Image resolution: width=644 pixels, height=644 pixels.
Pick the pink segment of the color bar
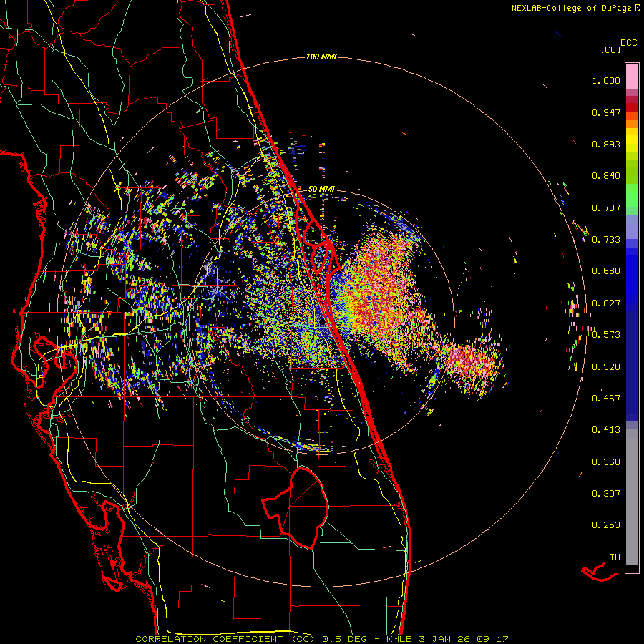pyautogui.click(x=632, y=76)
